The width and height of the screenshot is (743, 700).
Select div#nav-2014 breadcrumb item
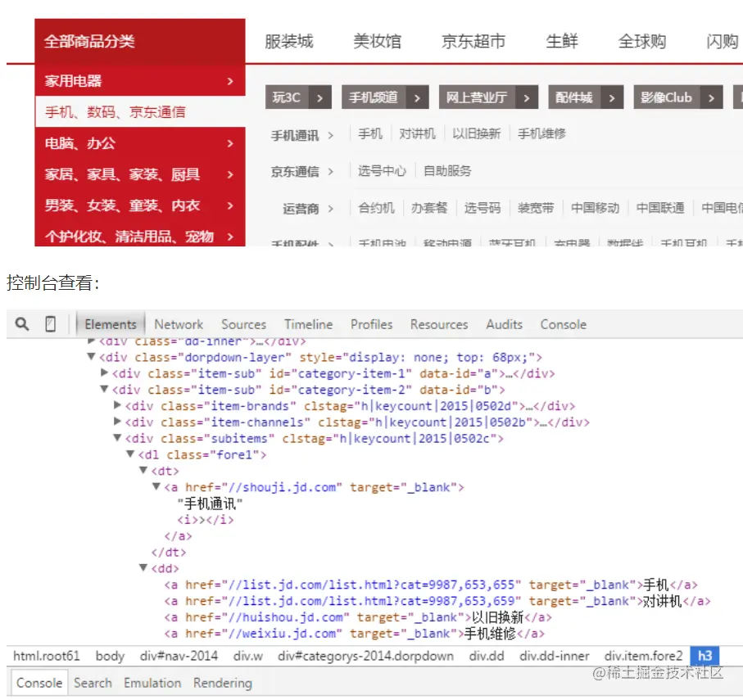pos(179,656)
